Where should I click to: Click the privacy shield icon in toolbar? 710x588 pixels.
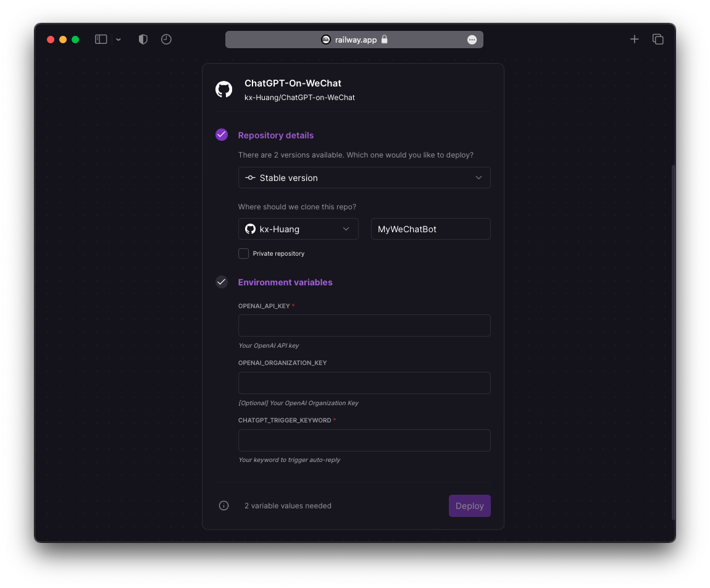[143, 40]
